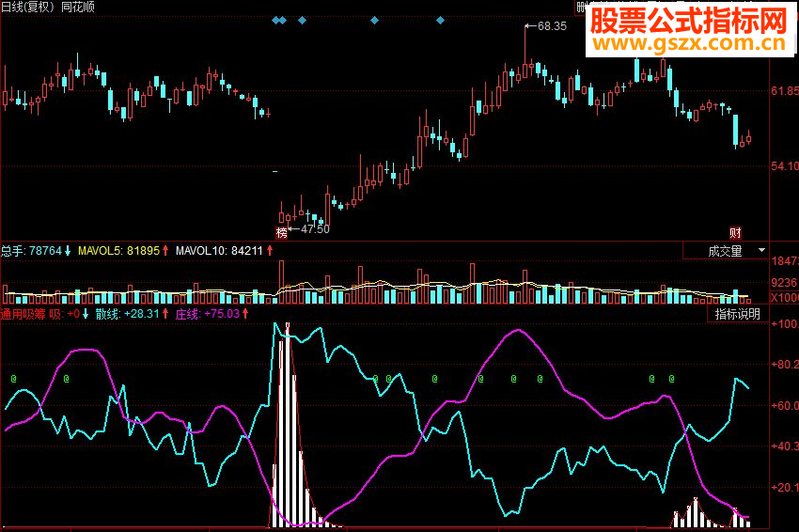This screenshot has width=799, height=532.
Task: Click the 68.35 high price label
Action: (x=552, y=26)
